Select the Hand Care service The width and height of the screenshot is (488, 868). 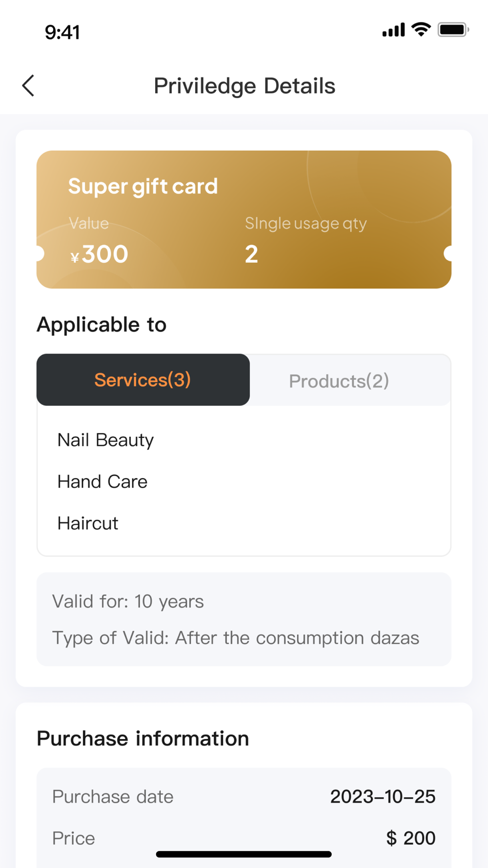[102, 481]
